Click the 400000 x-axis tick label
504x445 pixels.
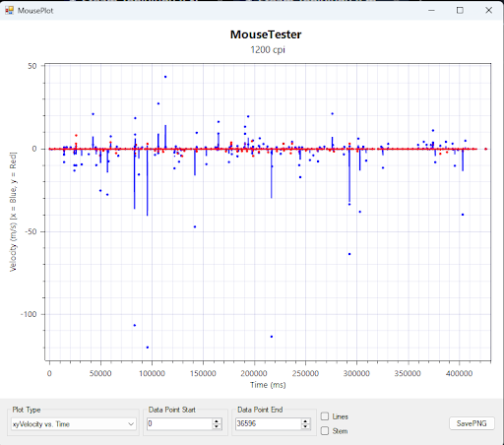click(x=459, y=373)
